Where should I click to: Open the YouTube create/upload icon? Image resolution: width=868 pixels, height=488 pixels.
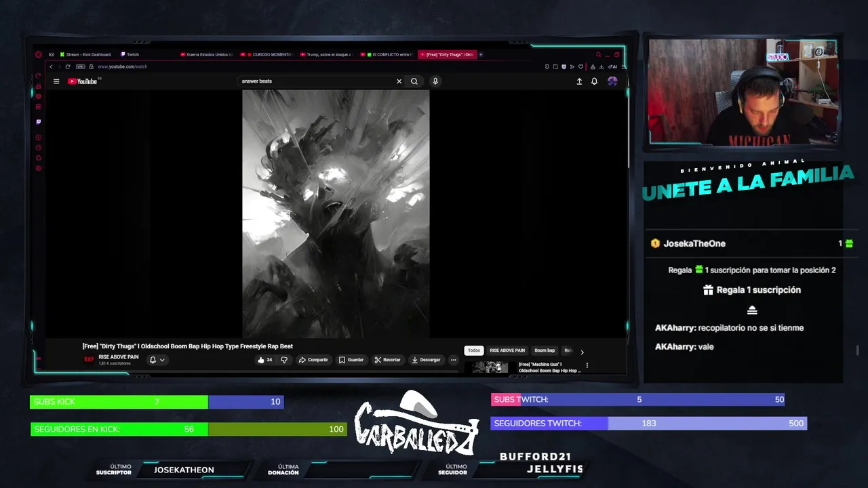coord(579,81)
